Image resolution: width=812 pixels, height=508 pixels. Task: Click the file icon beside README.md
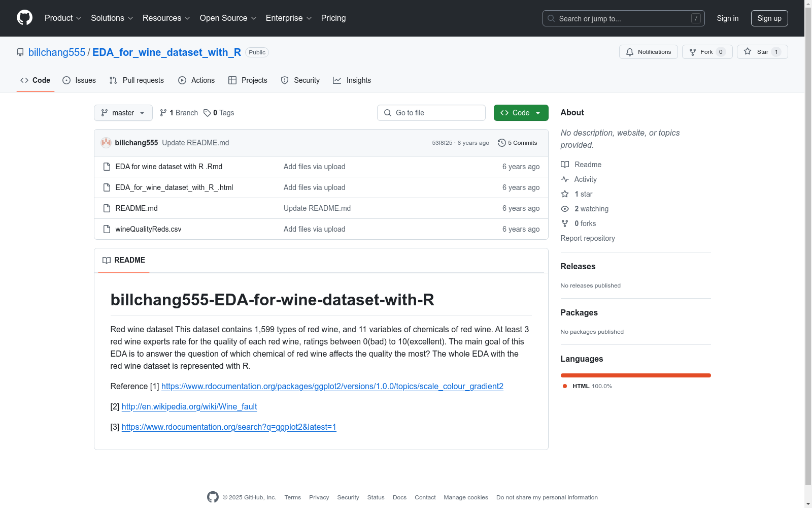point(107,208)
